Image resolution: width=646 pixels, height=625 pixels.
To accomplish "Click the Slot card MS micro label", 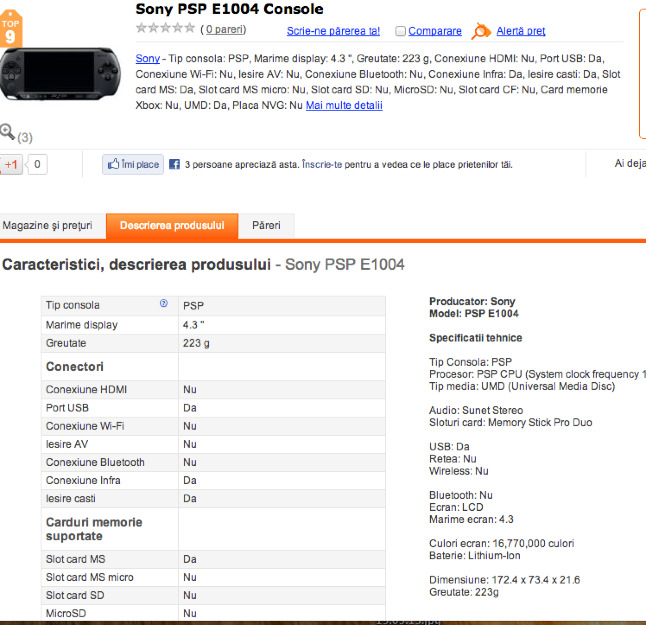I will point(90,577).
